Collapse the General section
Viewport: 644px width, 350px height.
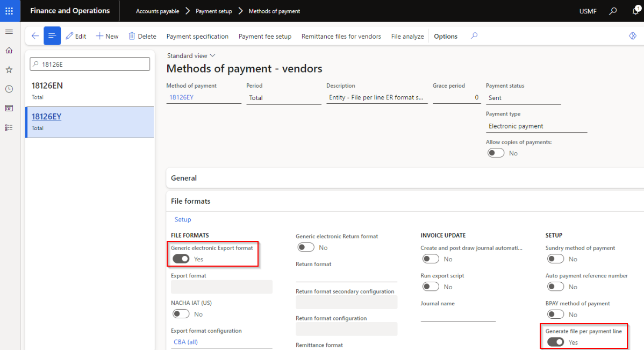183,178
